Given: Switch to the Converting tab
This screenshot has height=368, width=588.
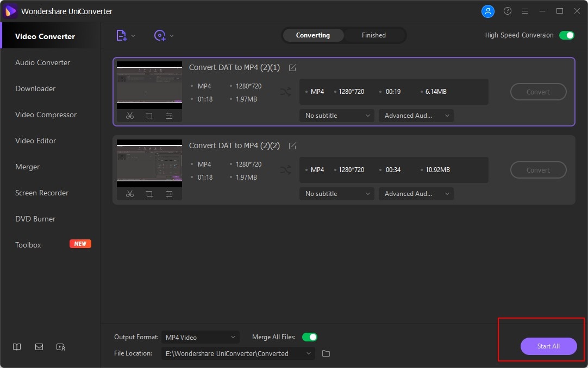Looking at the screenshot, I should (x=313, y=35).
